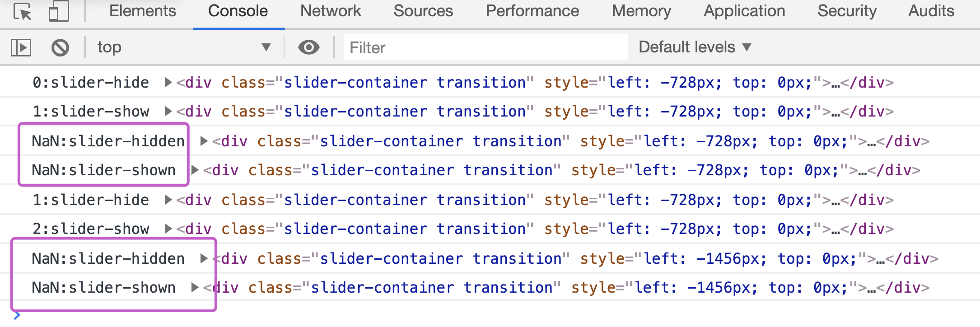980x327 pixels.
Task: Create live expression with the eye icon
Action: click(x=309, y=47)
